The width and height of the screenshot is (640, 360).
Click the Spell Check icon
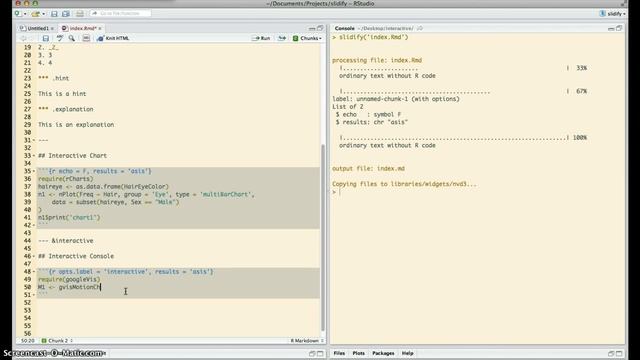(x=60, y=38)
